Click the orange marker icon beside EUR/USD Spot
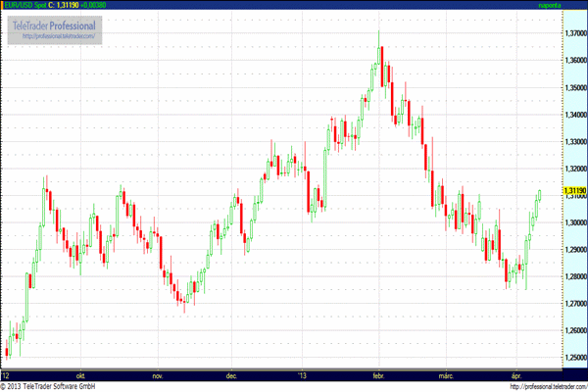588x392 pixels. [3, 6]
